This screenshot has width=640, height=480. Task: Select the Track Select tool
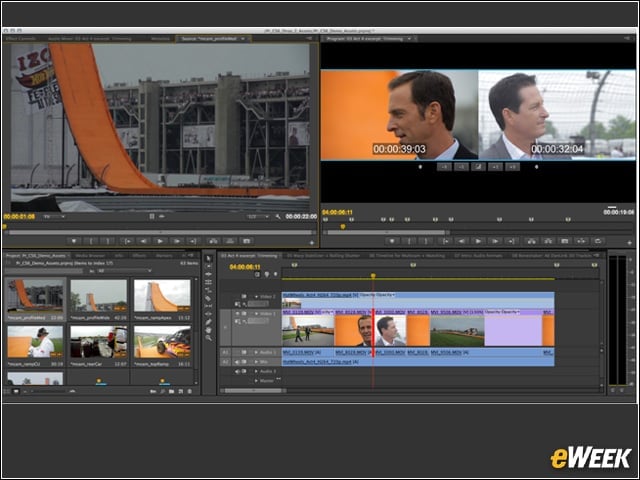(209, 266)
